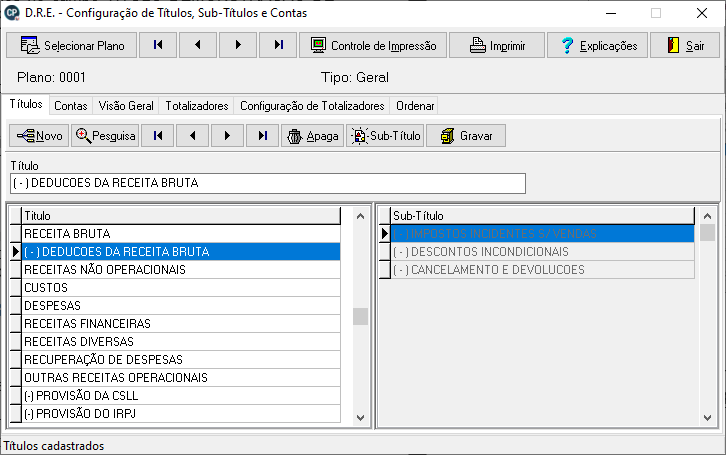Minimize the D.R.E. window
Viewport: 726px width, 455px height.
point(611,13)
